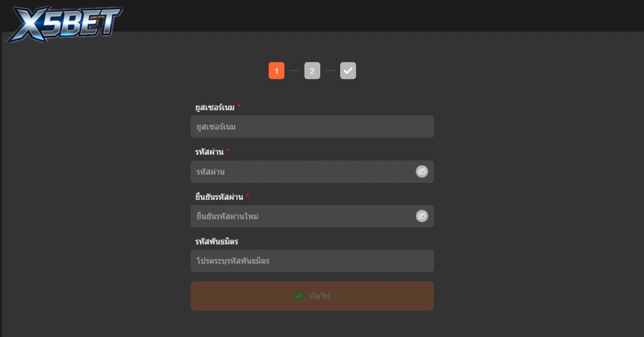Select the orange step 1 indicator
The height and width of the screenshot is (337, 644).
(x=276, y=71)
